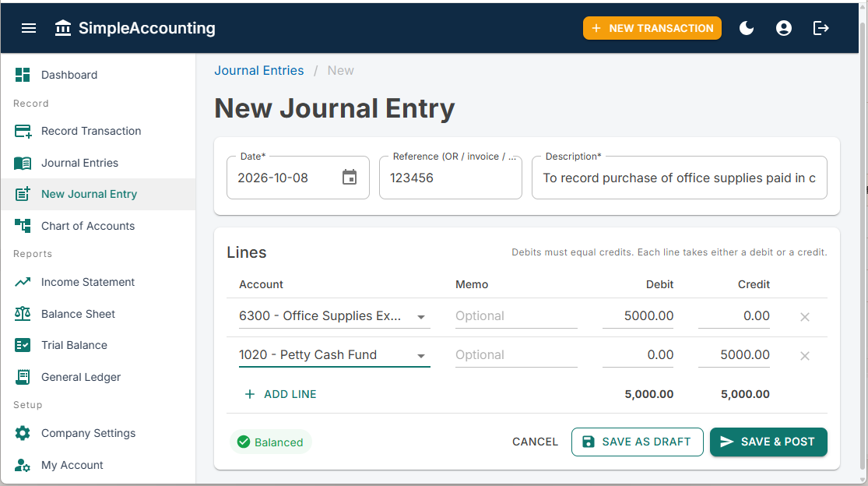Click the Company Settings gear icon
Screen dimensions: 868x486
[23, 433]
